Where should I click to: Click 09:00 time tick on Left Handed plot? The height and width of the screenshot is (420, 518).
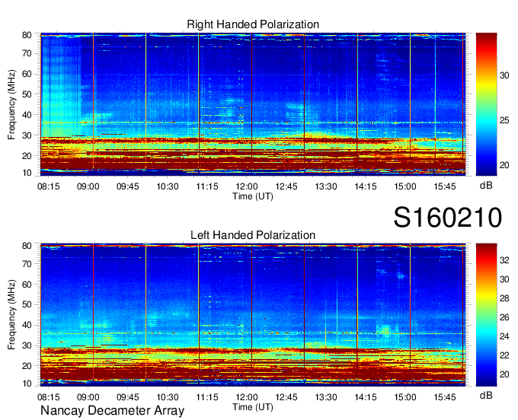pos(88,397)
